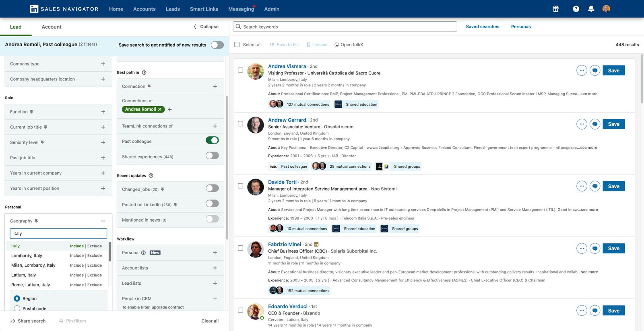Open Saved searches
This screenshot has width=644, height=331.
tap(483, 27)
